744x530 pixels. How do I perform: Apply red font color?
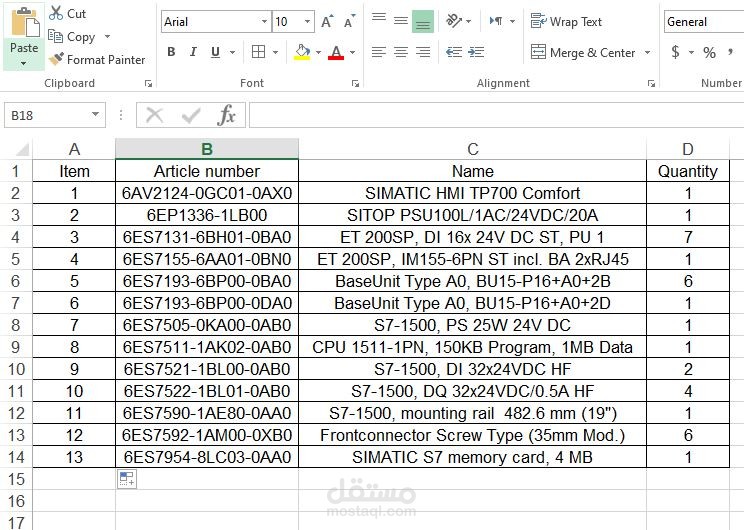coord(336,52)
